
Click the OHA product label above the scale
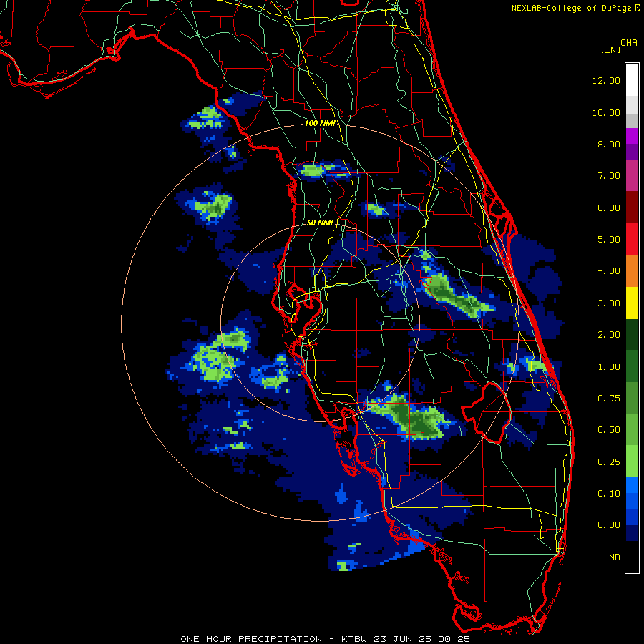(x=629, y=42)
